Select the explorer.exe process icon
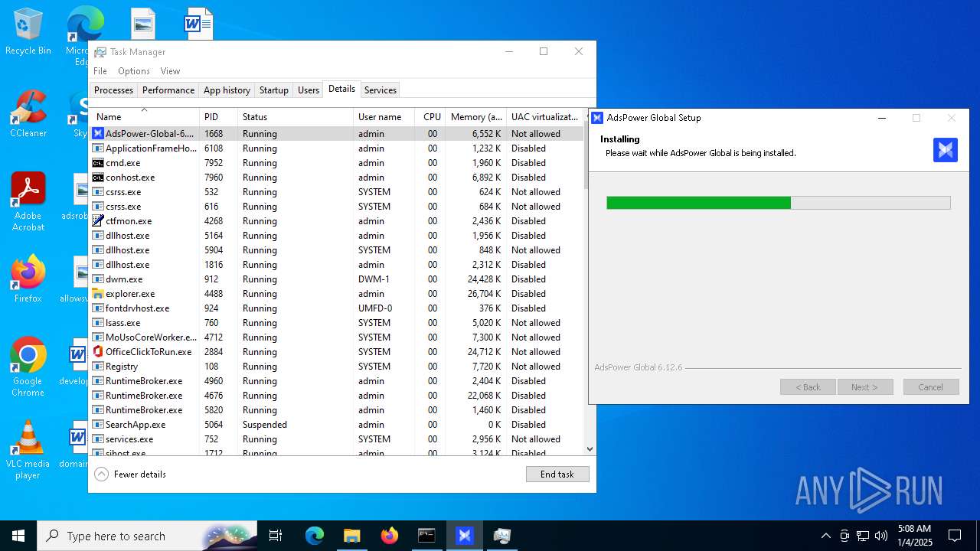Screen dimensions: 980x551 pos(98,294)
